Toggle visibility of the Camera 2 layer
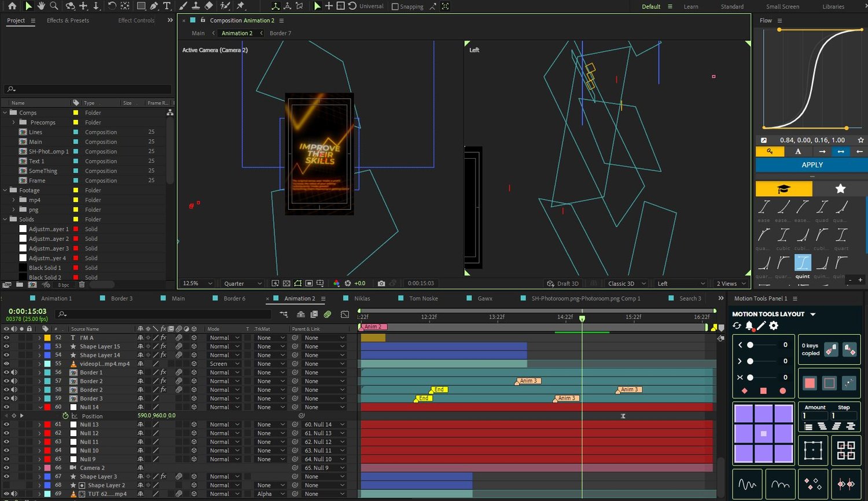Screen dimensions: 868x501 [6, 468]
